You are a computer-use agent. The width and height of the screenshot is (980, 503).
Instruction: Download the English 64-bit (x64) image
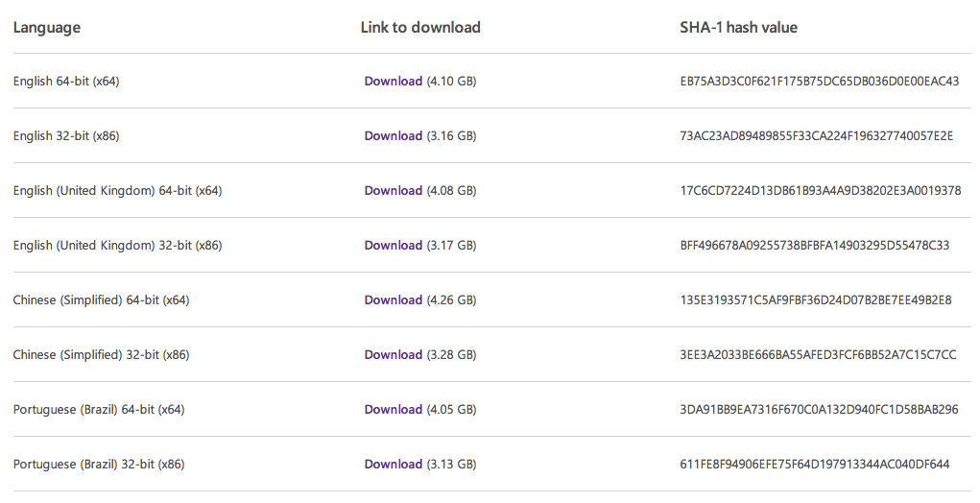point(394,82)
